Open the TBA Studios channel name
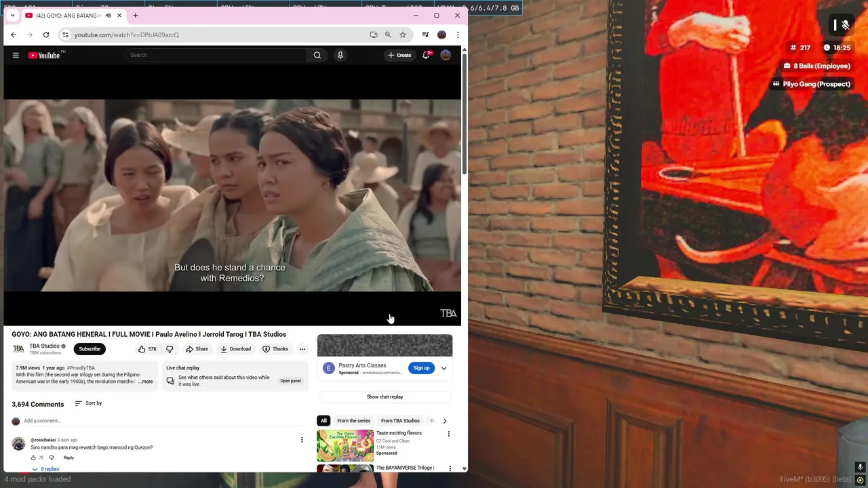This screenshot has height=488, width=868. (44, 346)
